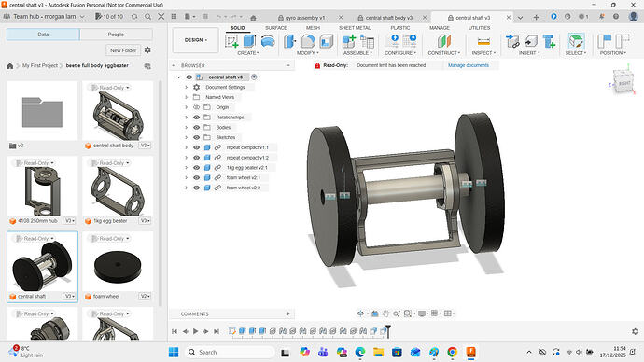
Task: Open the foam wheel thumbnail
Action: click(x=118, y=266)
